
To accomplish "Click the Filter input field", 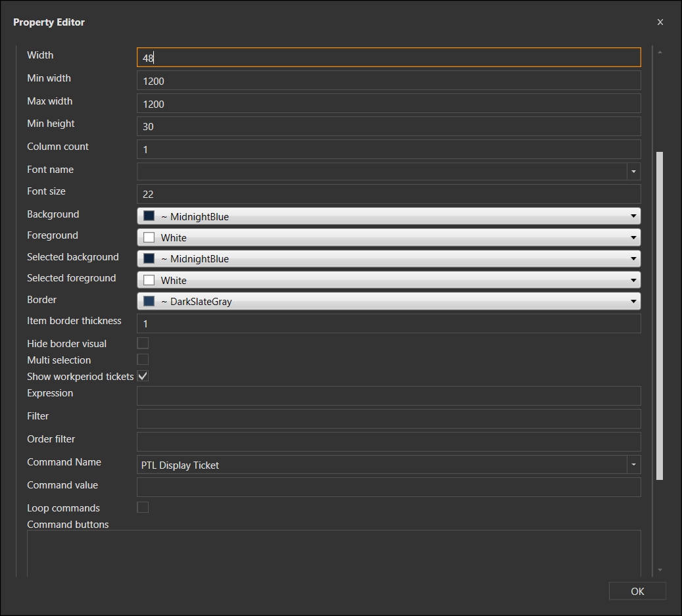I will [389, 419].
